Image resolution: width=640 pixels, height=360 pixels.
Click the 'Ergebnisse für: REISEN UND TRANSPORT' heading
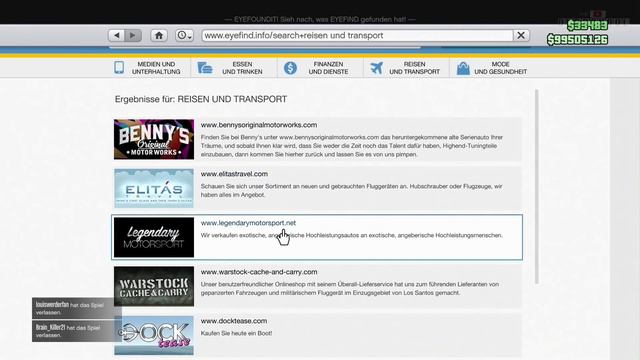[201, 99]
